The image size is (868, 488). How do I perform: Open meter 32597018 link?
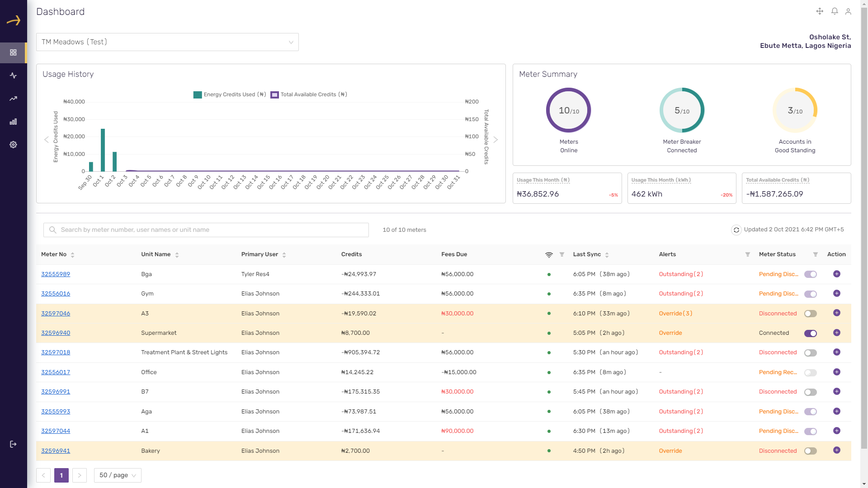coord(56,352)
